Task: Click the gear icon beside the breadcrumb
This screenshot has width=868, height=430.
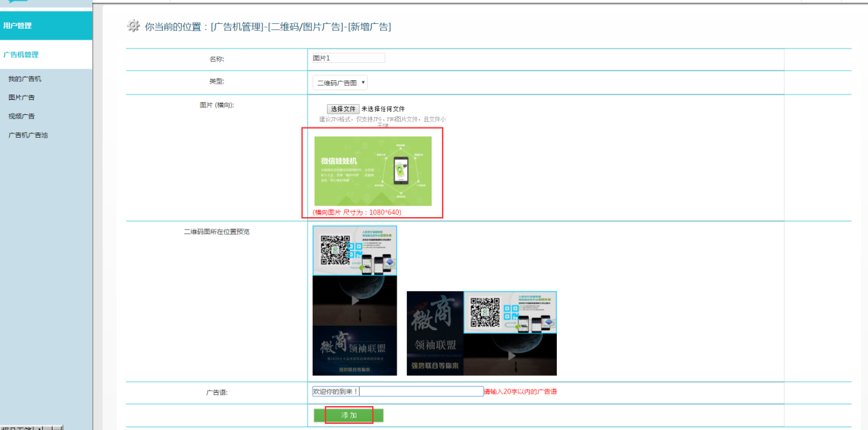Action: pos(133,26)
